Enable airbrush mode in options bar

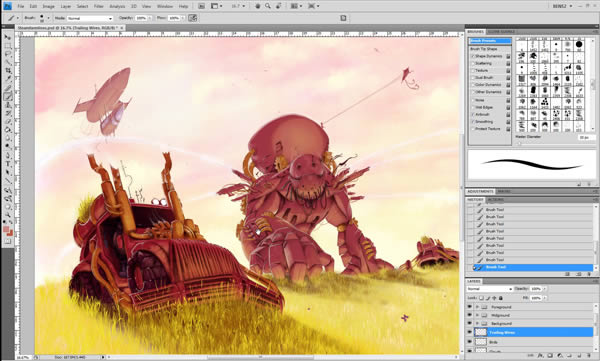[x=192, y=18]
